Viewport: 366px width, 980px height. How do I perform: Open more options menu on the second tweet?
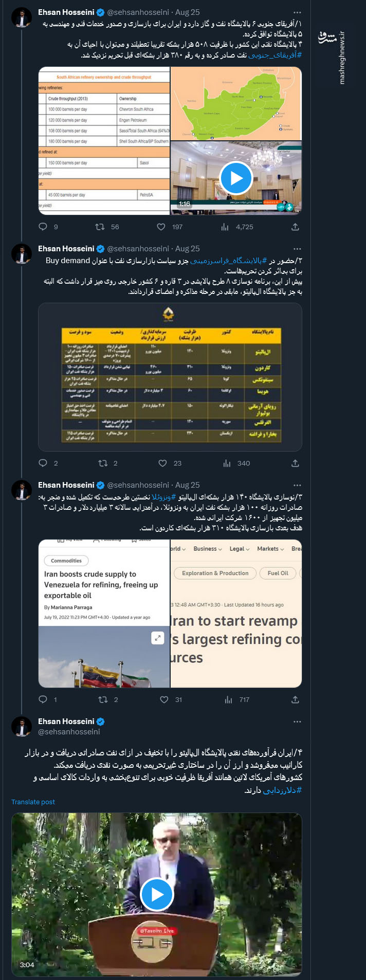pyautogui.click(x=297, y=248)
